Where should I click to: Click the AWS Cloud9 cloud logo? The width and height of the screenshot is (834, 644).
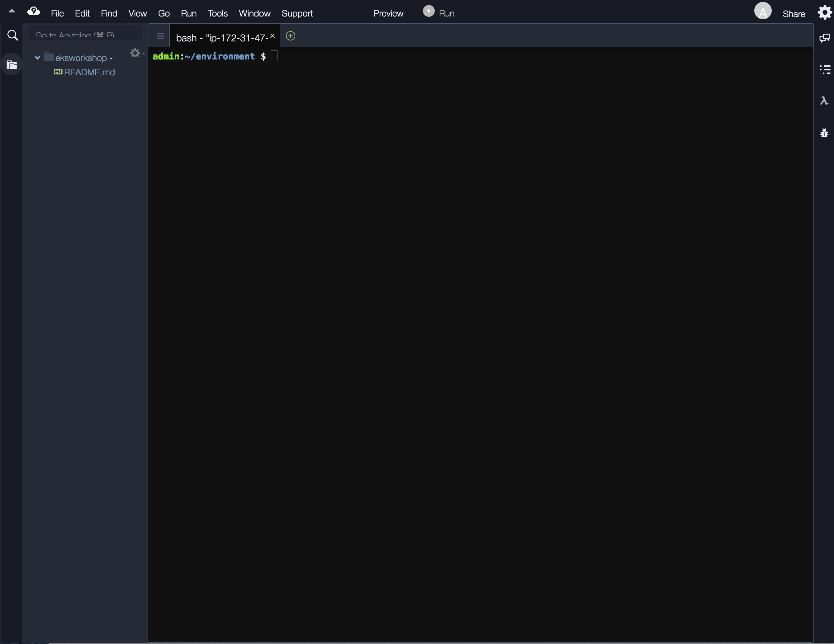pos(34,11)
